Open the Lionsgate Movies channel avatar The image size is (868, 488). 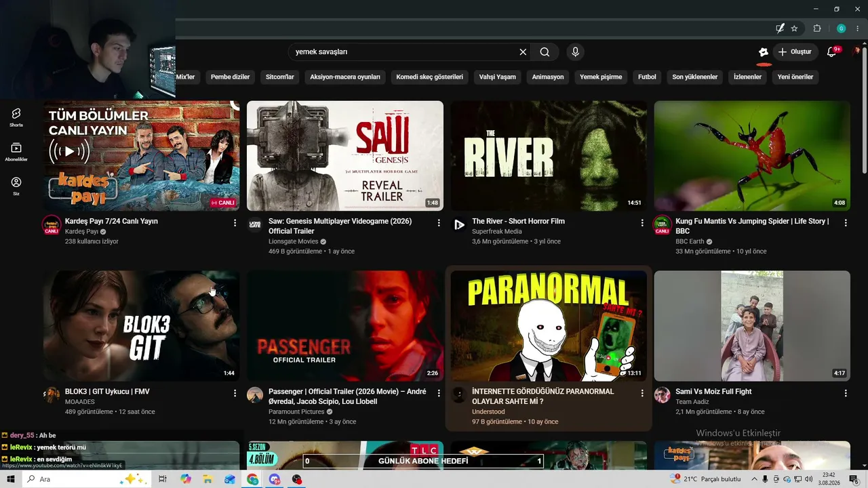pos(255,224)
